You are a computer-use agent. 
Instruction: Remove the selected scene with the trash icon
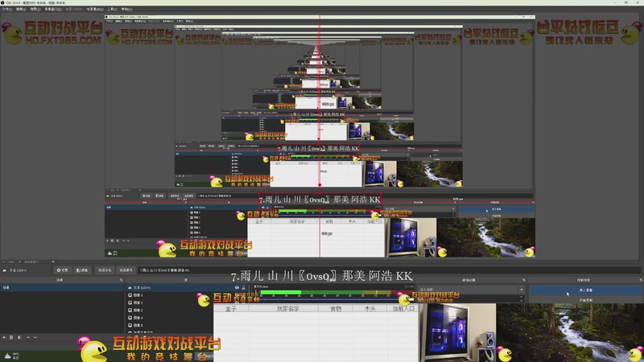point(11,337)
